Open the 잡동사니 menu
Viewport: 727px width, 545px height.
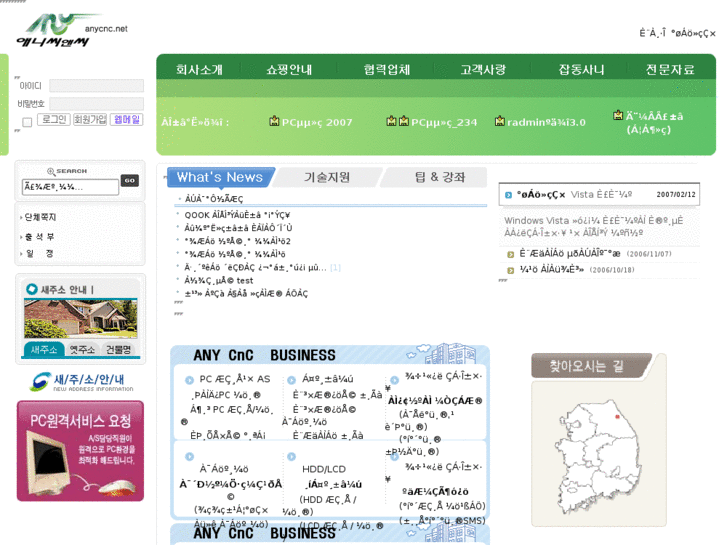pos(581,70)
